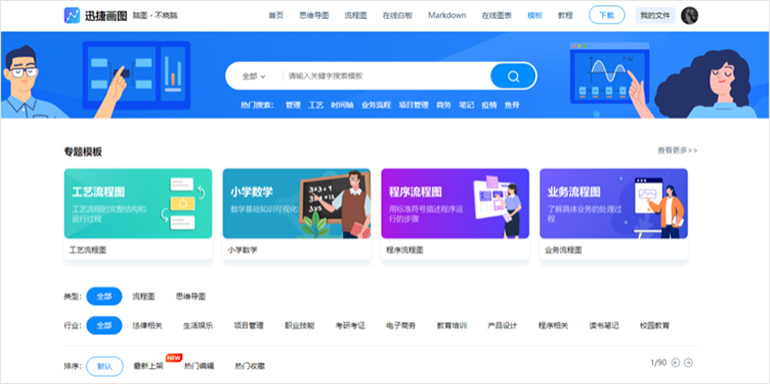Filter industry by 教育培训

pos(452,326)
